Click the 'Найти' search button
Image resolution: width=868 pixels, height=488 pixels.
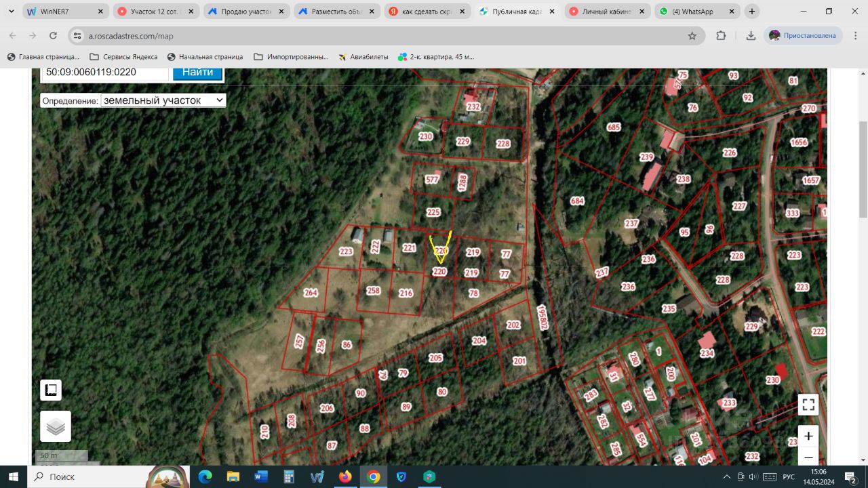click(x=197, y=73)
